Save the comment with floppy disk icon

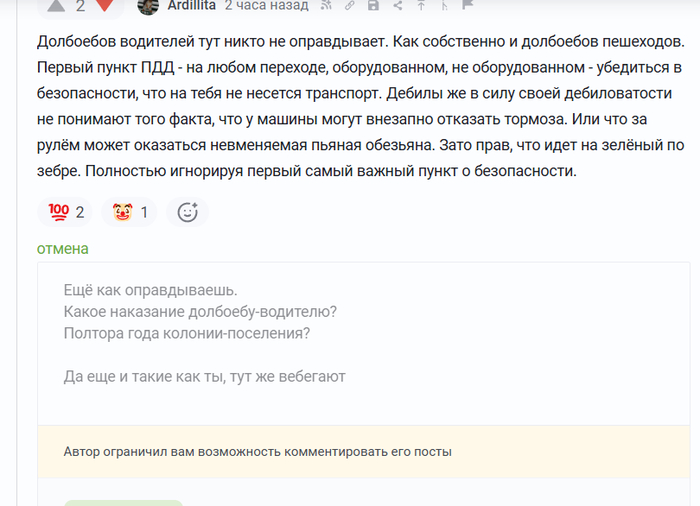373,5
